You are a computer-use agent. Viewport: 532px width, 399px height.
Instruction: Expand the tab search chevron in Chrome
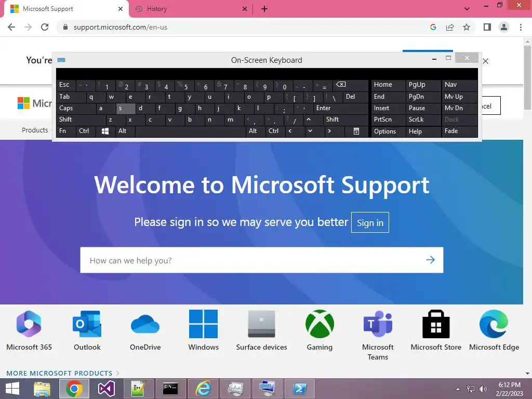[x=467, y=9]
